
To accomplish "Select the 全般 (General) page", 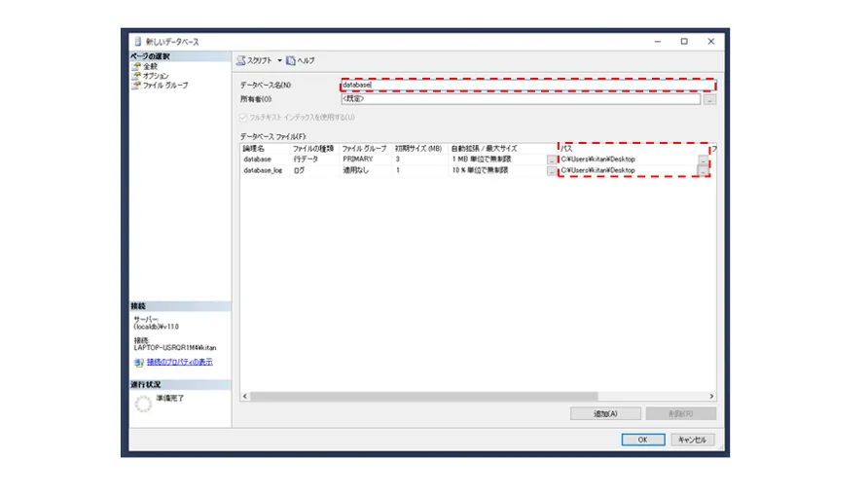I will point(150,66).
